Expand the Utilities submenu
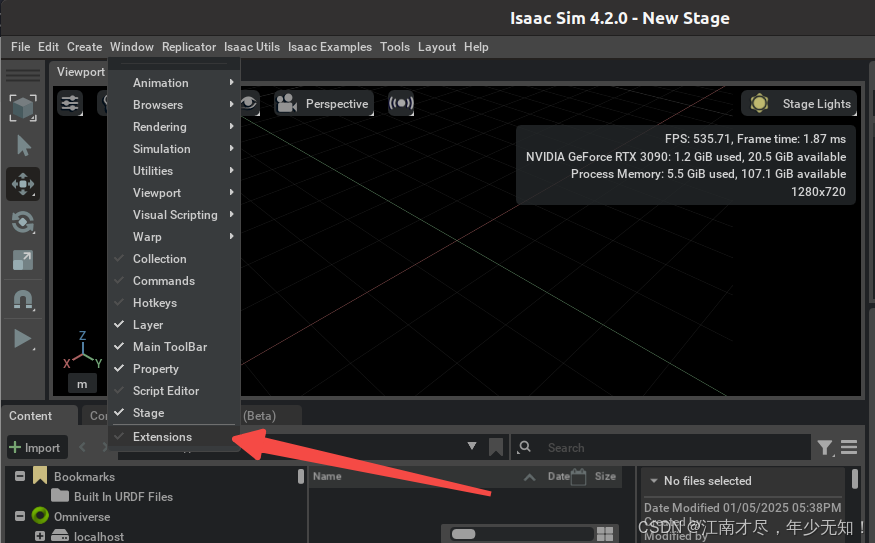 (174, 171)
